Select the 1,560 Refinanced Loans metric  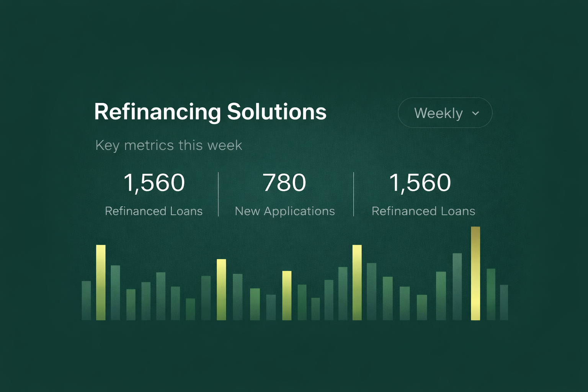point(154,183)
